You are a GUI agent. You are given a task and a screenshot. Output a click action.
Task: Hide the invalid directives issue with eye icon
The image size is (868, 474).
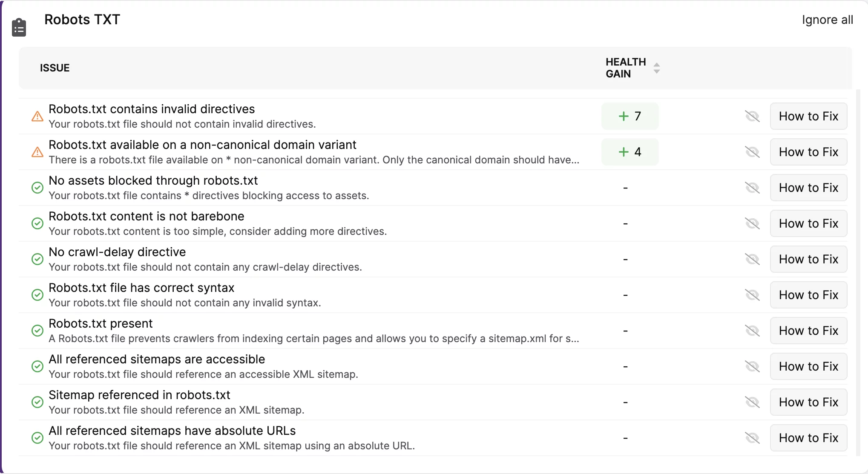(x=752, y=116)
